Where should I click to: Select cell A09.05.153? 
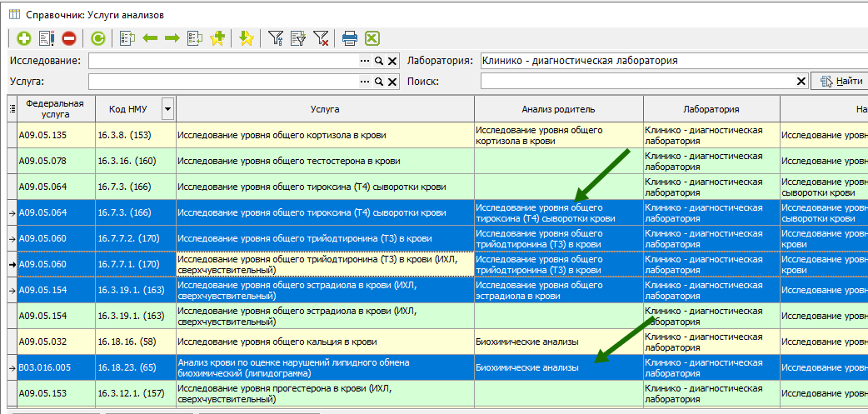point(57,393)
